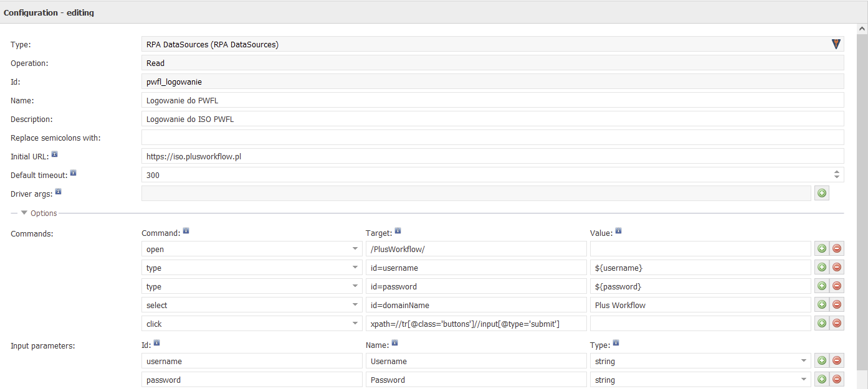
Task: Click info icon beside Input parameters Id header
Action: pyautogui.click(x=156, y=343)
